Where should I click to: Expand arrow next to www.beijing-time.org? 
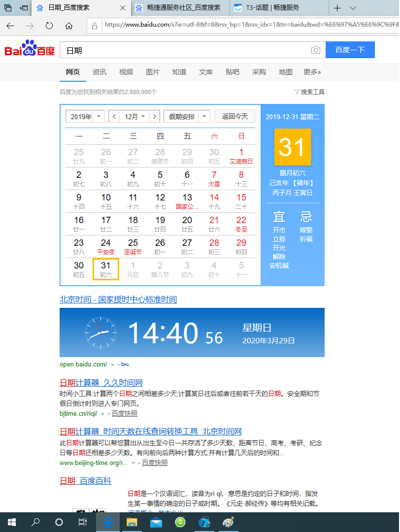pyautogui.click(x=133, y=463)
